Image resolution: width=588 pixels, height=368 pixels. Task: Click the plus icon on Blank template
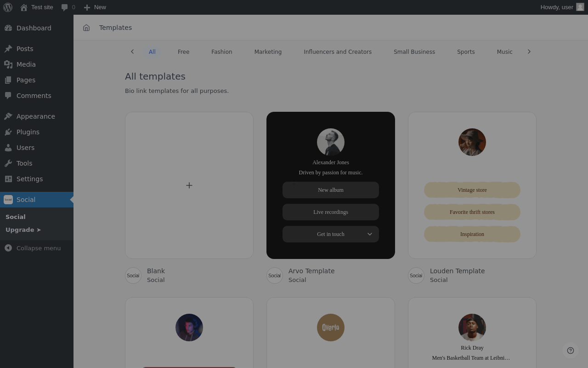(189, 185)
